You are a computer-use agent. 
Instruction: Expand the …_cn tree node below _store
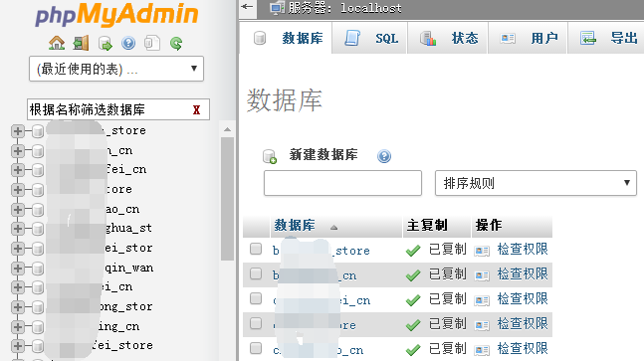click(x=17, y=151)
